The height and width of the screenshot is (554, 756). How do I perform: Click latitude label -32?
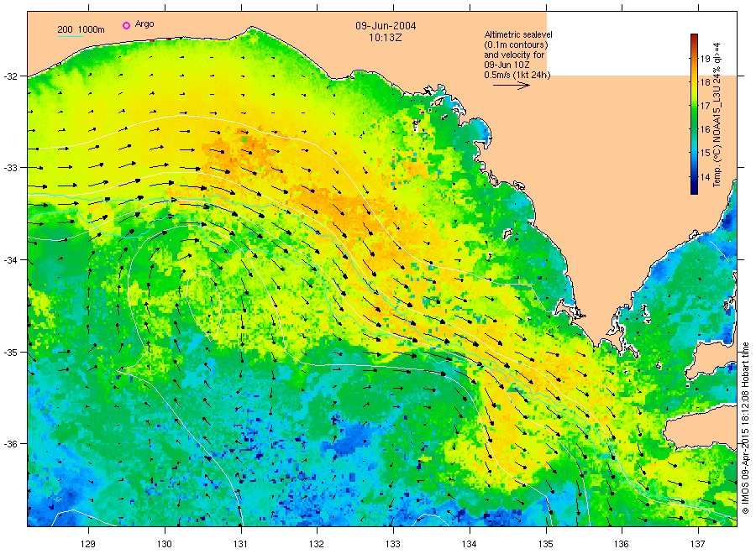pyautogui.click(x=10, y=76)
